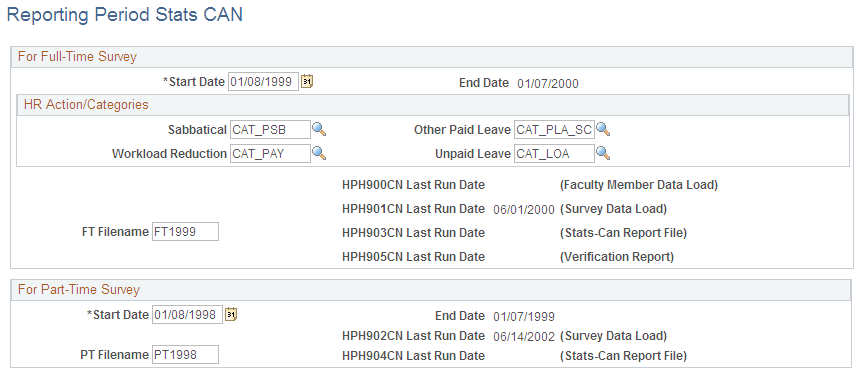This screenshot has height=376, width=861.
Task: Click the Unpaid Leave field CAT_LOA
Action: click(x=555, y=154)
